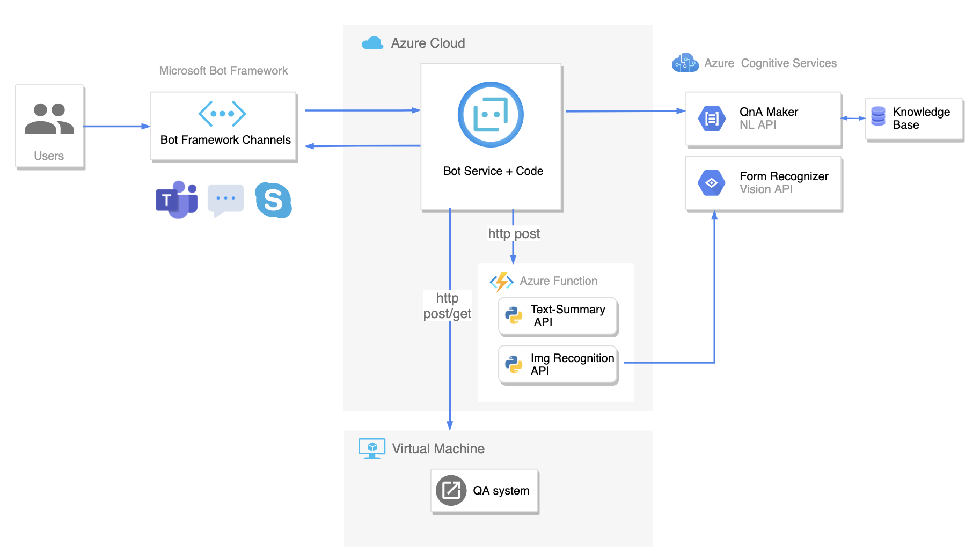
Task: Select the "Virtual Machine" title
Action: coord(438,448)
